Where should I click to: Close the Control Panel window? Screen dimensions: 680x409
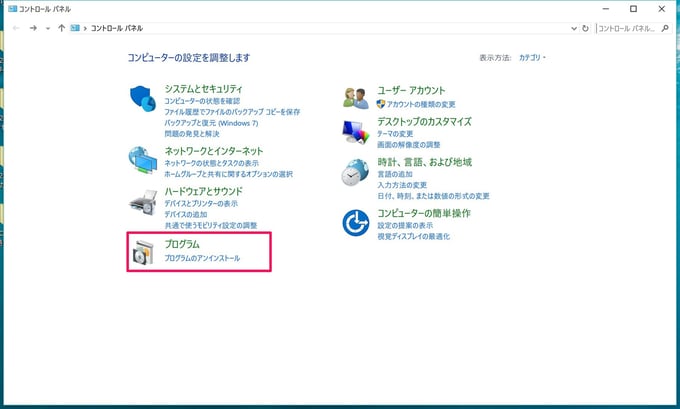pyautogui.click(x=661, y=9)
